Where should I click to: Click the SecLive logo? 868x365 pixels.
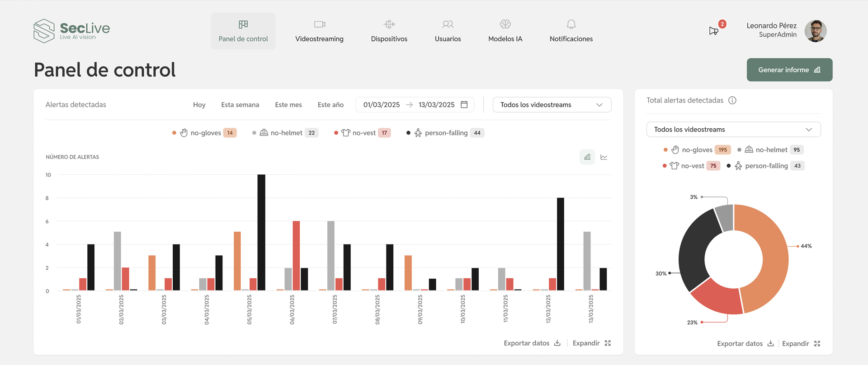pyautogui.click(x=71, y=31)
